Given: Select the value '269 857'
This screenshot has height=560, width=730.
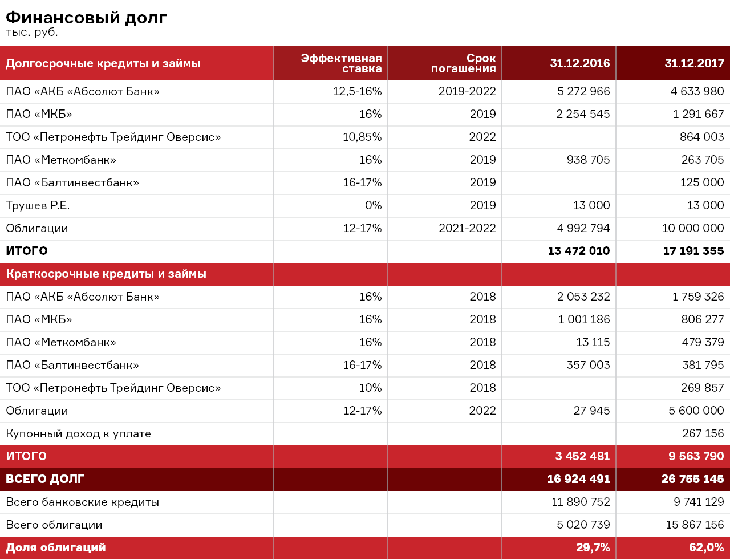Looking at the screenshot, I should click(703, 388).
